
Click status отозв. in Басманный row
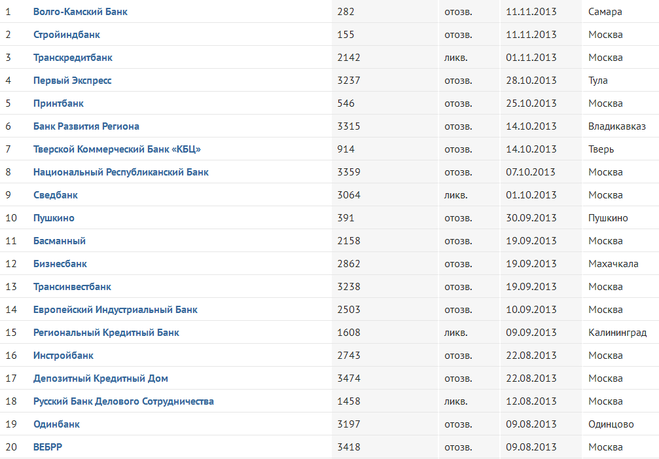pyautogui.click(x=458, y=241)
